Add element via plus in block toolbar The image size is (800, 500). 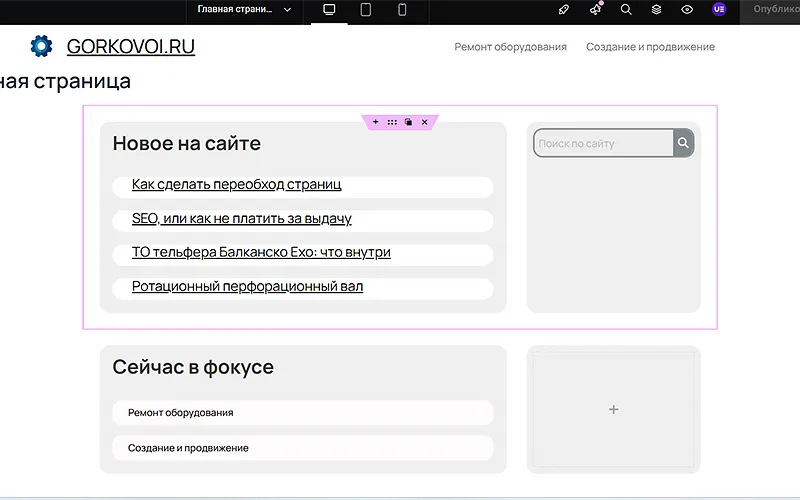coord(376,122)
